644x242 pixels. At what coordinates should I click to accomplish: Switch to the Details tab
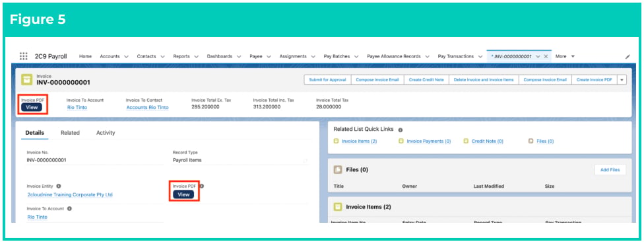pos(35,133)
